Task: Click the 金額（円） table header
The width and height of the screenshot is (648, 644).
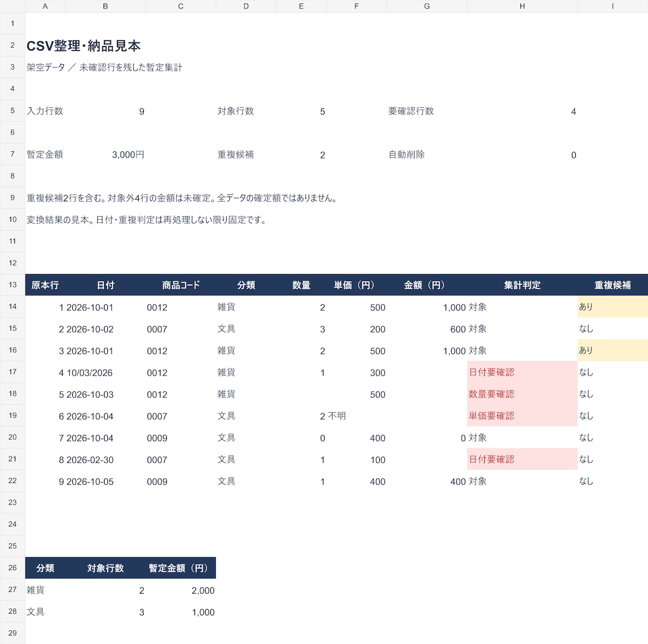Action: 427,285
